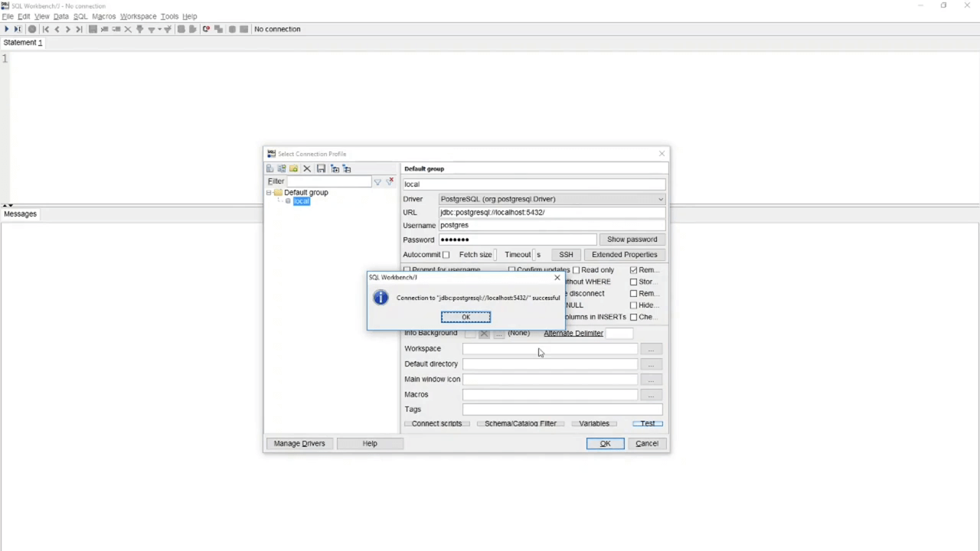Click main toolbar Remove filter icon
The width and height of the screenshot is (980, 551).
coord(168,29)
